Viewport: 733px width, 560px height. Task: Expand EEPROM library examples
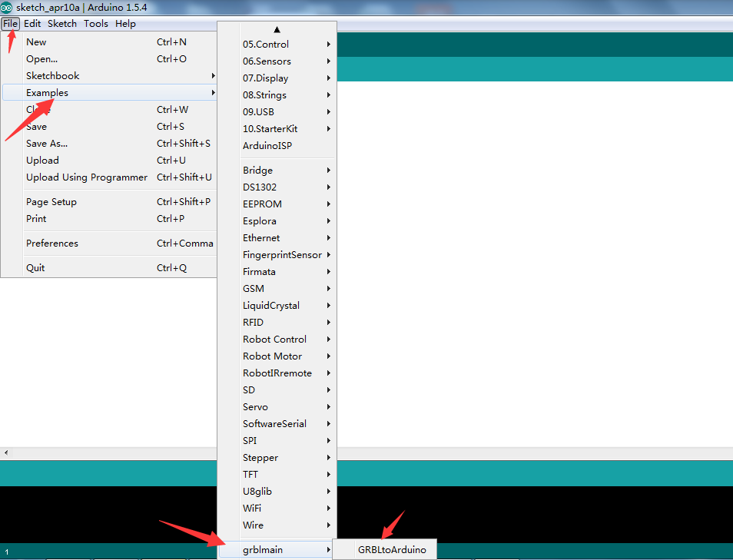click(x=277, y=204)
